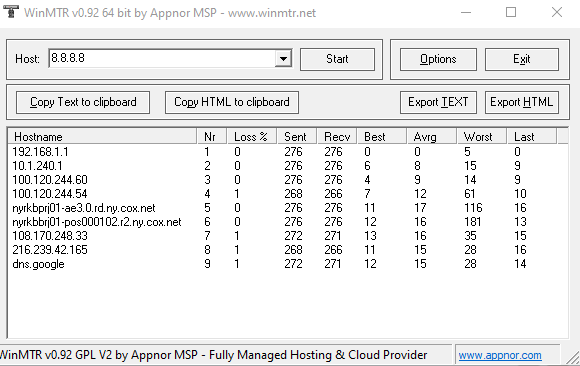This screenshot has height=366, width=580.
Task: Select the 100.120.244.60 hostname
Action: [x=50, y=180]
